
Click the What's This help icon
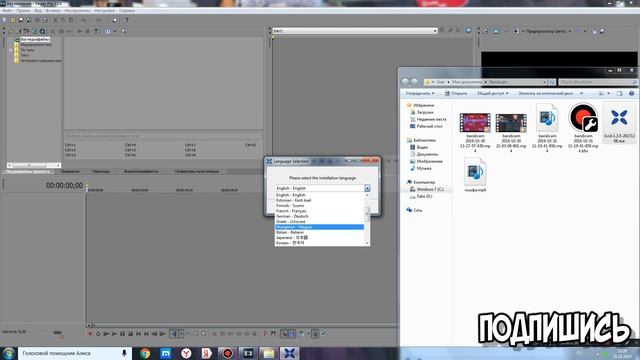click(125, 20)
